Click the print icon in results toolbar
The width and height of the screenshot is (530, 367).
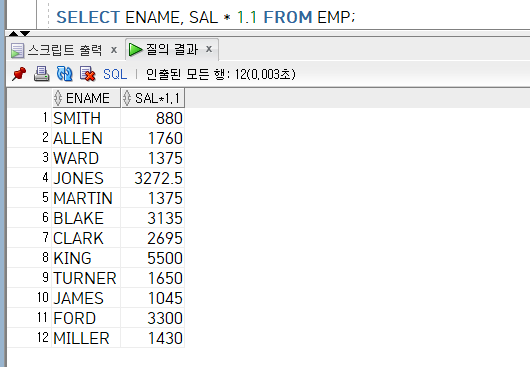point(41,74)
